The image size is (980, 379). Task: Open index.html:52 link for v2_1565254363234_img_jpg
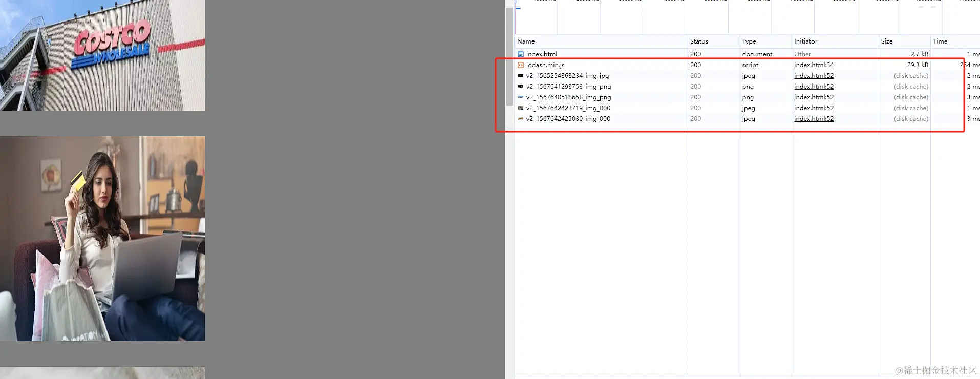point(814,76)
